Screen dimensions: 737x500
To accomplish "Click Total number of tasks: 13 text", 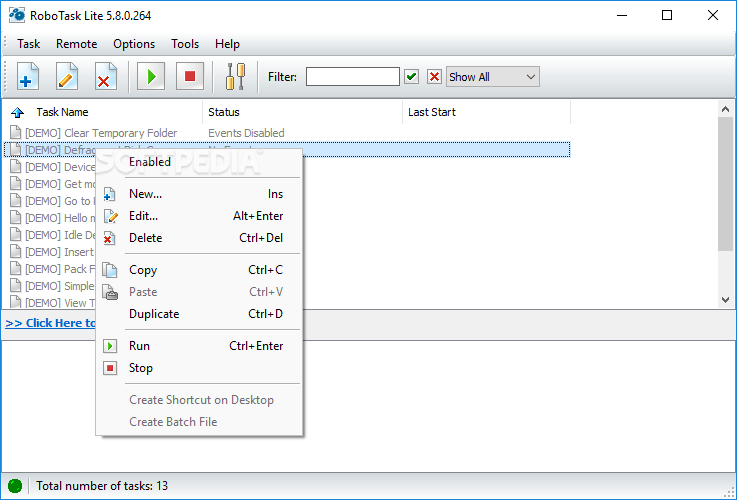I will [102, 485].
